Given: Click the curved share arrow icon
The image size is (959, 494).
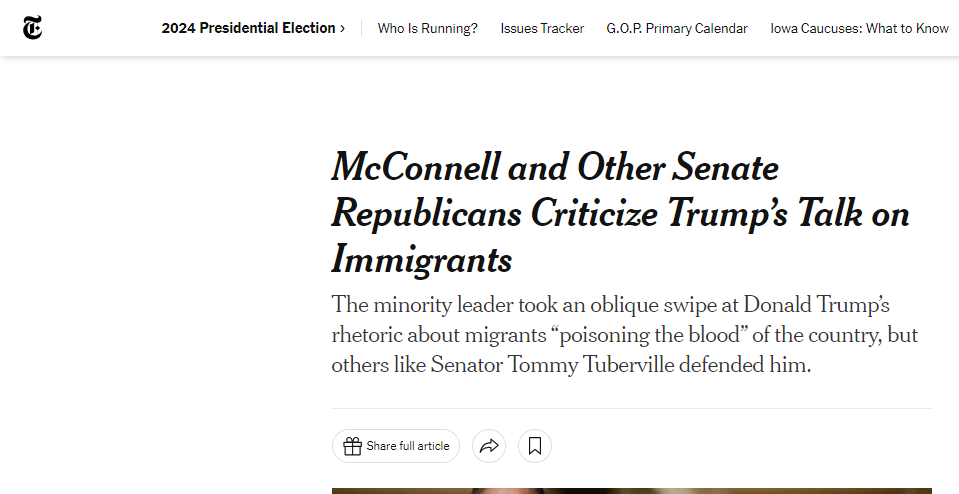Looking at the screenshot, I should [x=489, y=446].
